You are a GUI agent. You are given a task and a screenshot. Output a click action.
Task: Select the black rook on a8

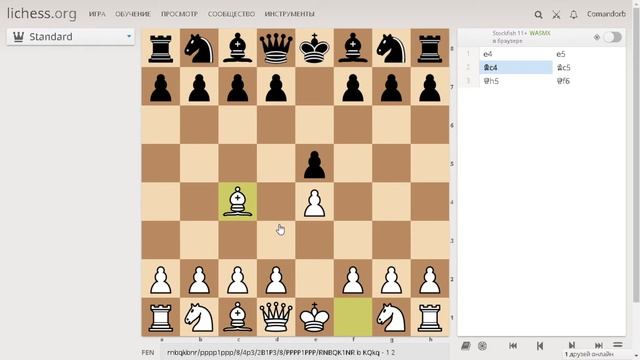point(161,48)
